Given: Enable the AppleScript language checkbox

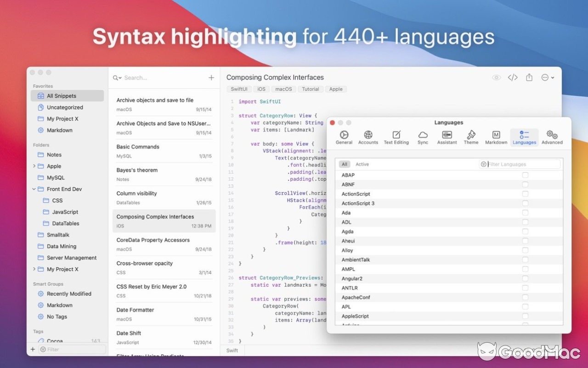Looking at the screenshot, I should click(525, 316).
